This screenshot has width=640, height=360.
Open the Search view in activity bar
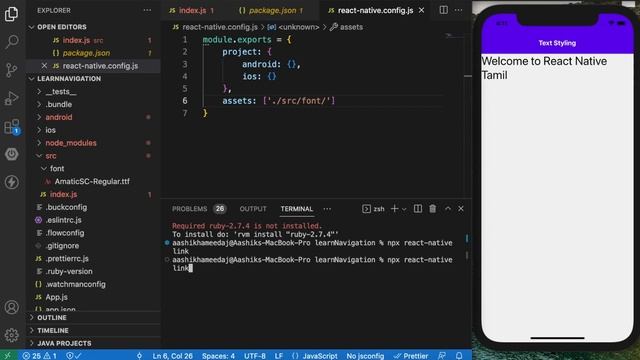[11, 42]
